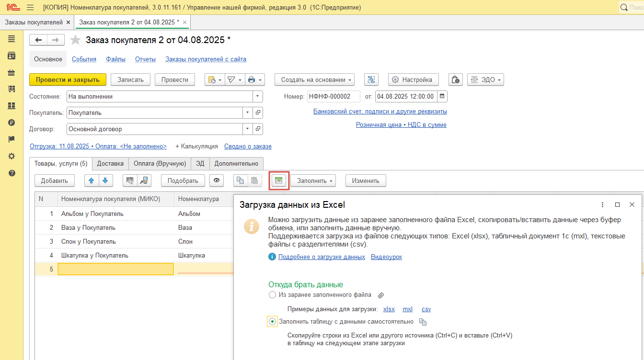Open the printer icon dropdown
Image resolution: width=644 pixels, height=360 pixels.
254,80
